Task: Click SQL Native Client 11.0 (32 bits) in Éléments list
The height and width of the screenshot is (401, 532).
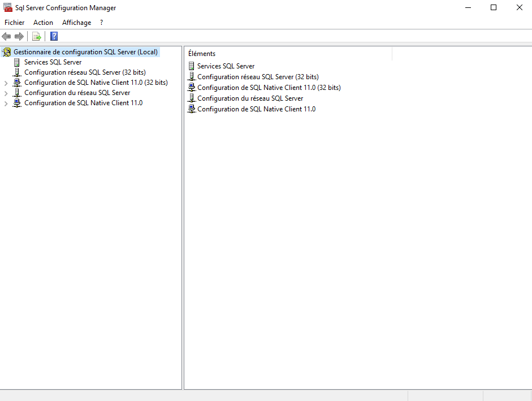Action: 269,88
